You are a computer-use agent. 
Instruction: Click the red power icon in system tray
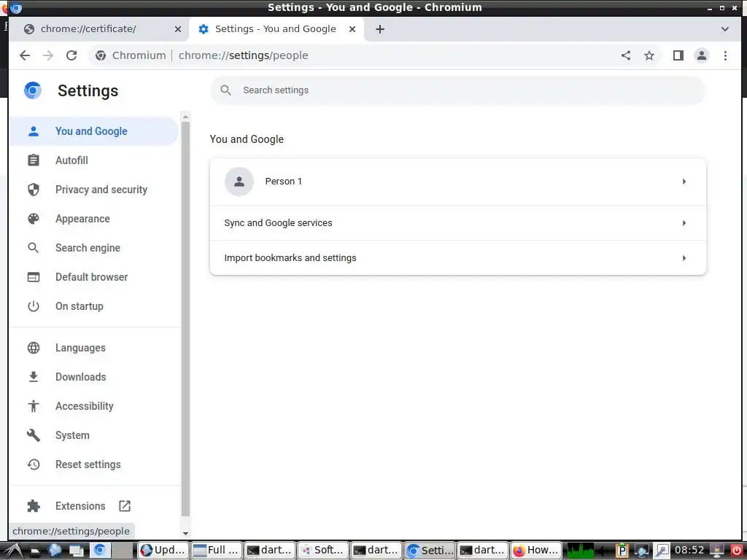tap(736, 551)
